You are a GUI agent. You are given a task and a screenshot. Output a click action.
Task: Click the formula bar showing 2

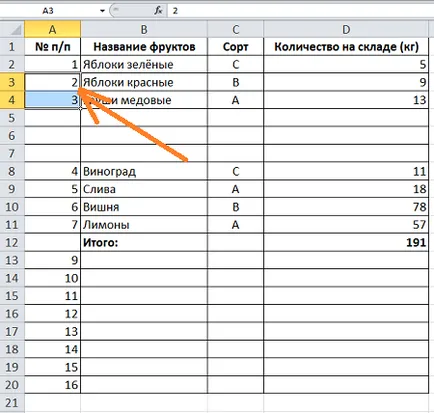pyautogui.click(x=300, y=11)
